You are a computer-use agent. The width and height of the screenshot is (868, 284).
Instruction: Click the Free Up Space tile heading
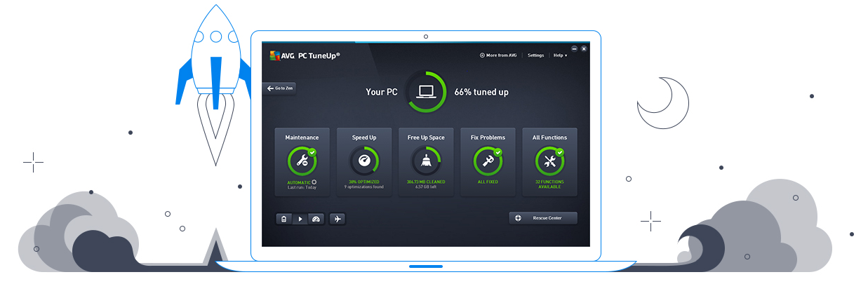(x=426, y=137)
